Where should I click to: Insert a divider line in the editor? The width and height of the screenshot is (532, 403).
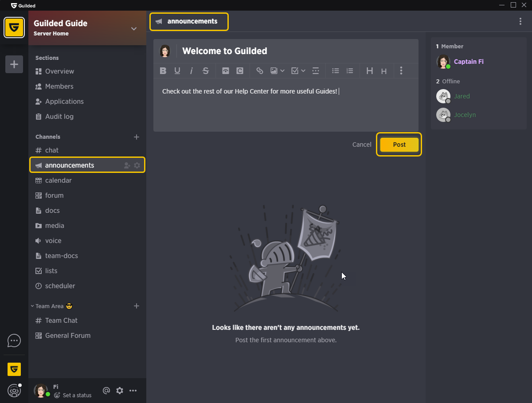(316, 71)
